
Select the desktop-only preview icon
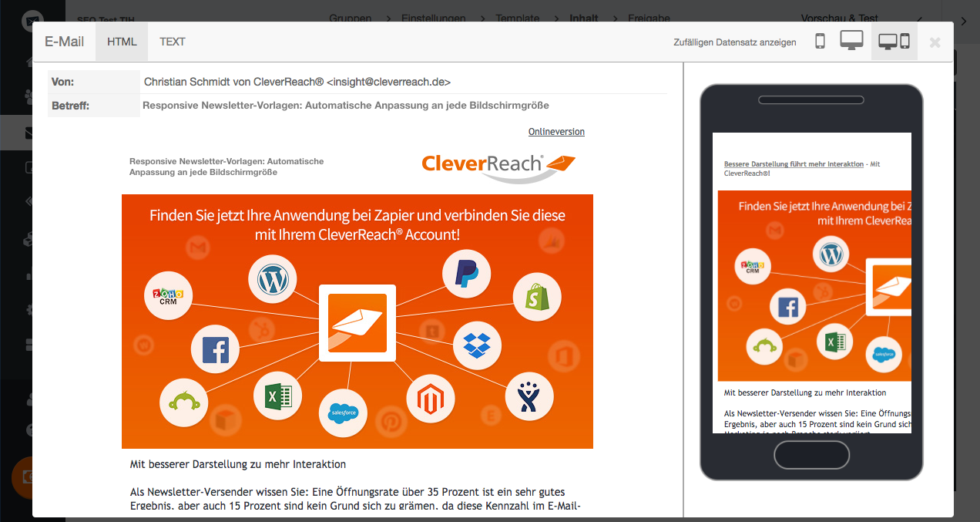(851, 41)
